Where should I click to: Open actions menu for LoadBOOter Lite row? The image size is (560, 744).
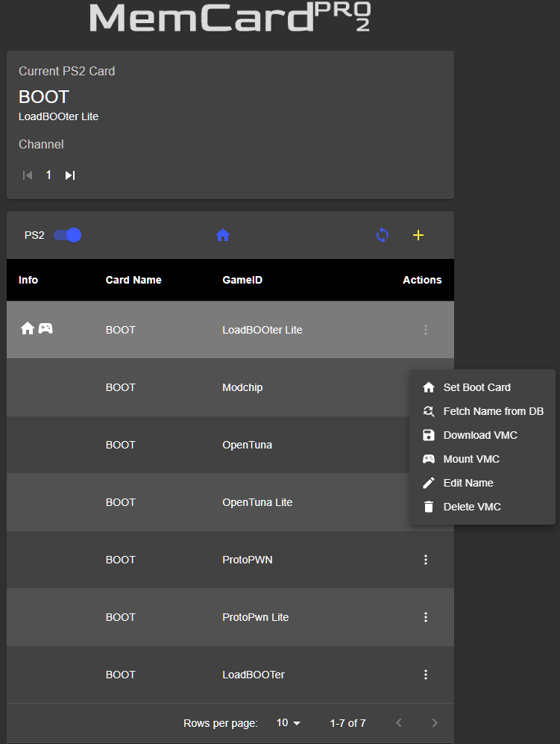tap(426, 330)
